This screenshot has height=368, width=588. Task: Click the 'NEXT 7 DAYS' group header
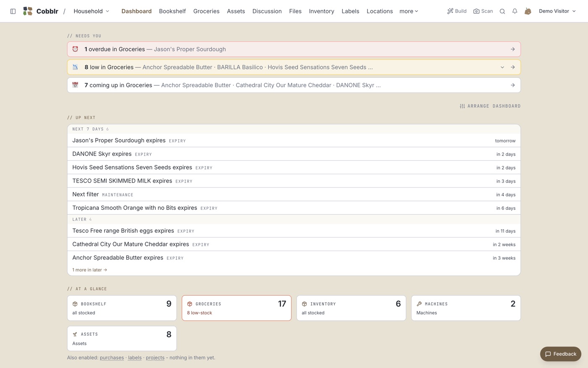(294, 129)
